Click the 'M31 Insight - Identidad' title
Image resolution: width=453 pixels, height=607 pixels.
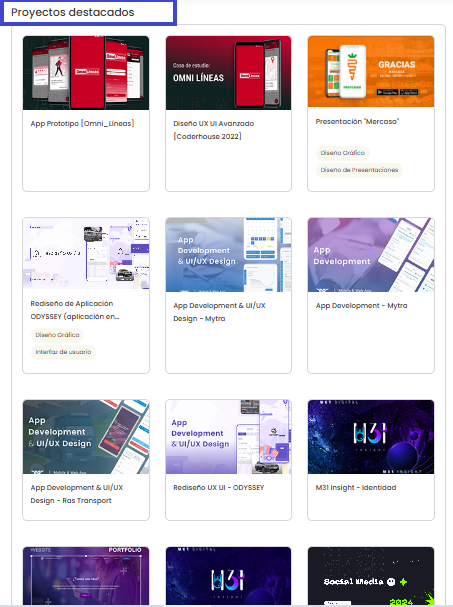click(x=356, y=487)
